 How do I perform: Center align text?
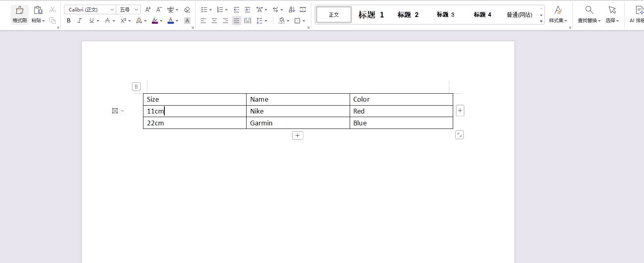click(x=214, y=21)
